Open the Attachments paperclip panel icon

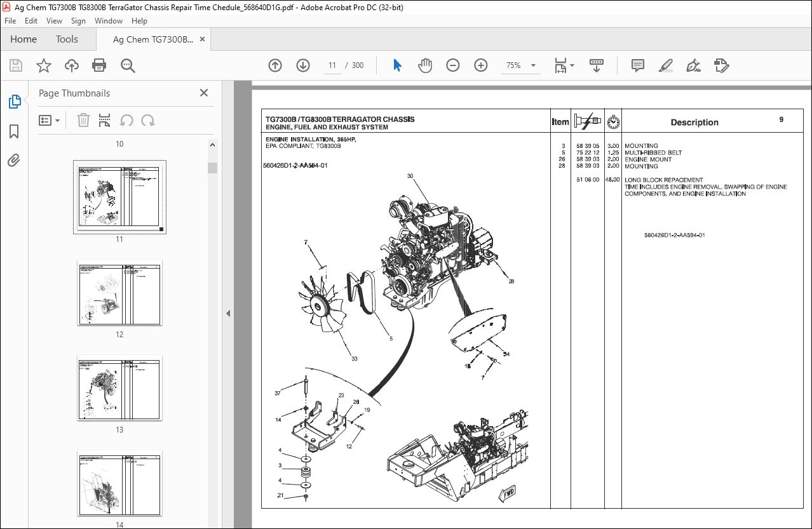pyautogui.click(x=14, y=161)
